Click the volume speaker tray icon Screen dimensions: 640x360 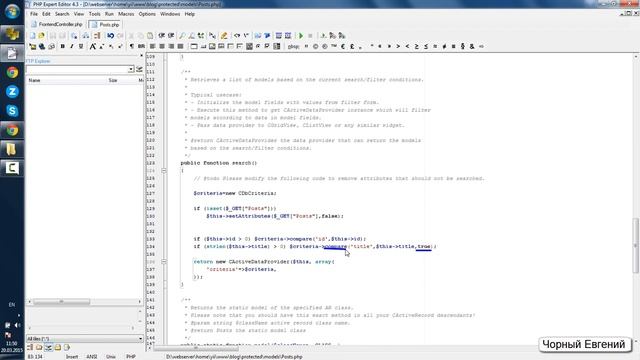point(17,325)
